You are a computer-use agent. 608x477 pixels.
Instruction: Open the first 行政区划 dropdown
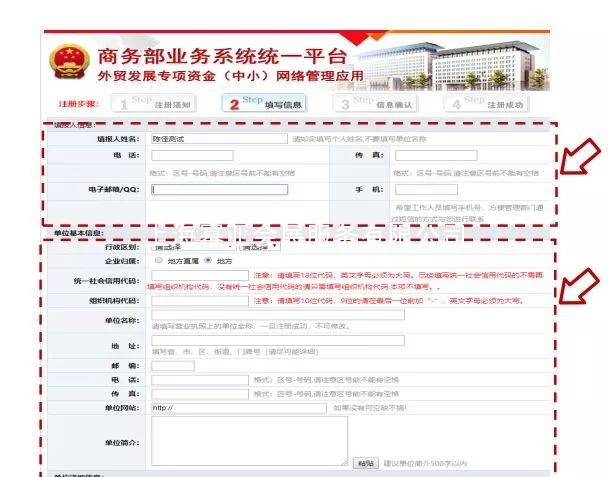pyautogui.click(x=173, y=246)
